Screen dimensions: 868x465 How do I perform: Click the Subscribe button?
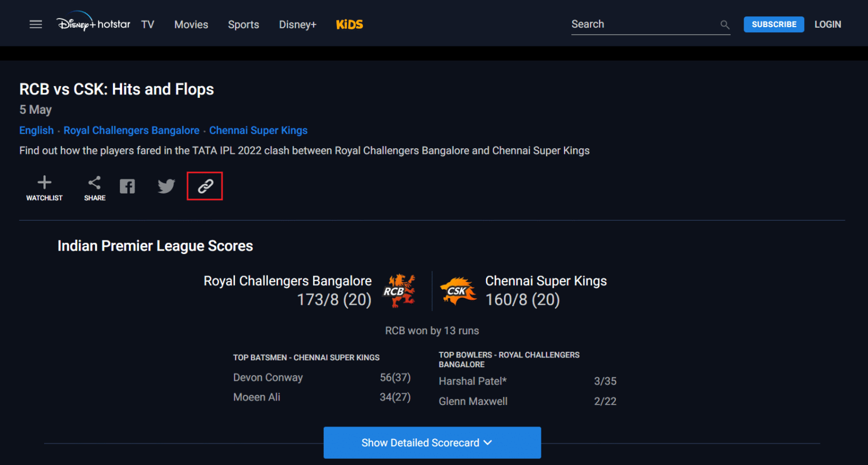click(x=774, y=24)
